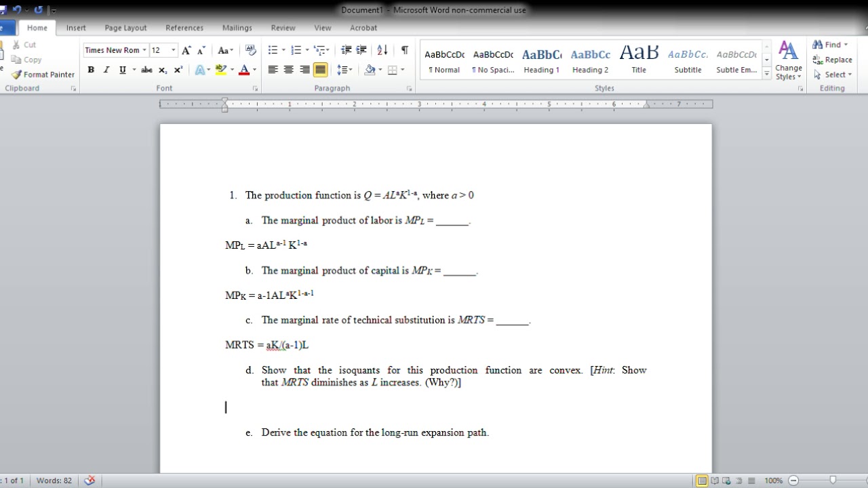Center the paragraph text
This screenshot has height=488, width=868.
(x=289, y=70)
